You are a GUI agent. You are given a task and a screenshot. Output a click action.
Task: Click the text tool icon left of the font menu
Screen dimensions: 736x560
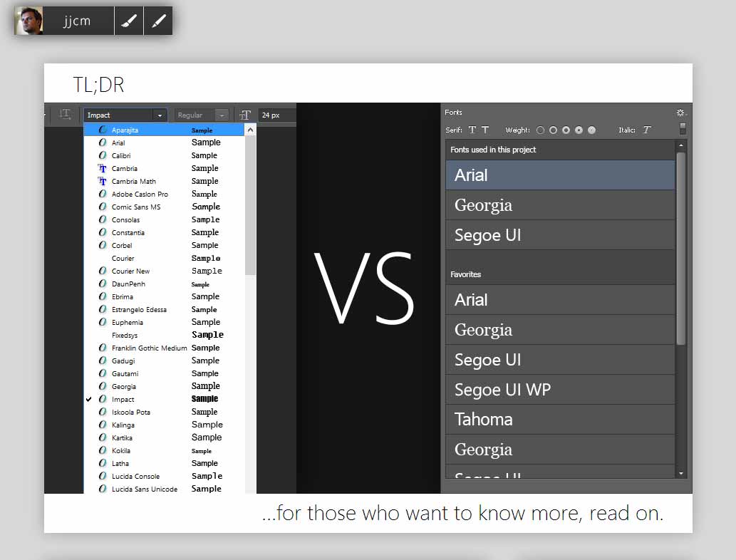pyautogui.click(x=66, y=114)
